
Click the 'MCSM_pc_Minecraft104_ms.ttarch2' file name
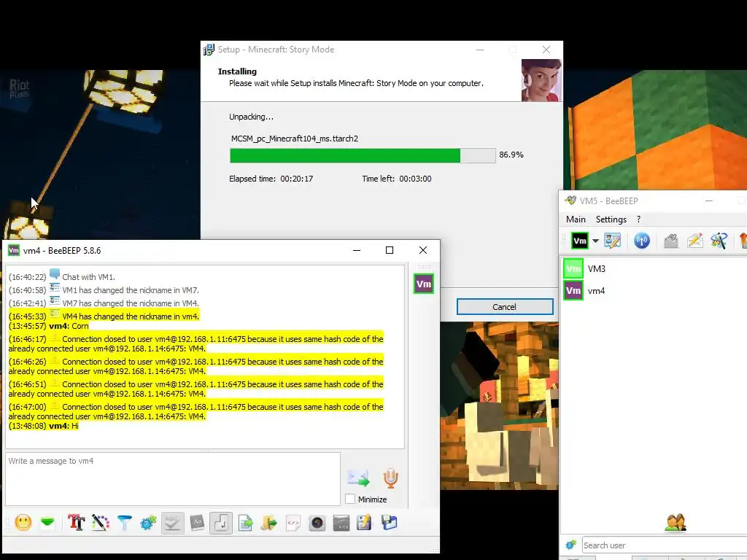pyautogui.click(x=295, y=139)
